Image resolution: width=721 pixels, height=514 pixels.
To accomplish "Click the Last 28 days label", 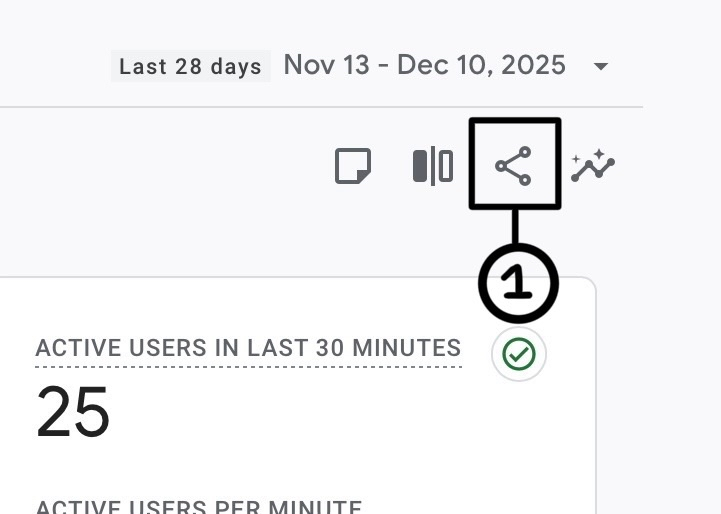I will [x=190, y=67].
